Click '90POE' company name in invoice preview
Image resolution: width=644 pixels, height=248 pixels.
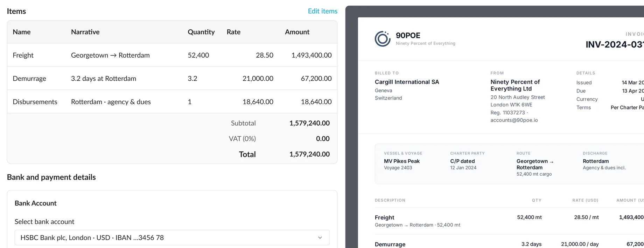(408, 35)
